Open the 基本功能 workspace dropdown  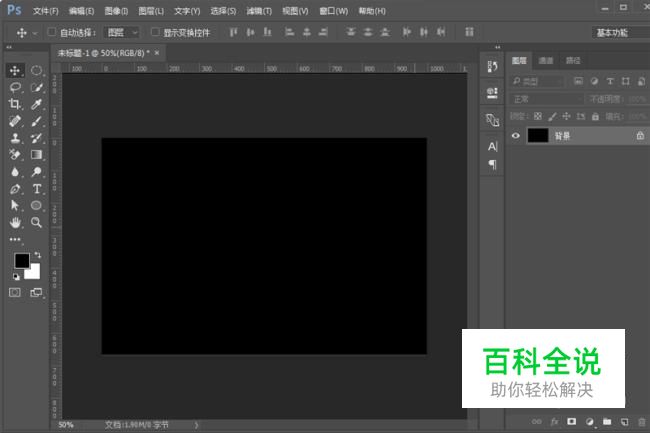pos(617,32)
